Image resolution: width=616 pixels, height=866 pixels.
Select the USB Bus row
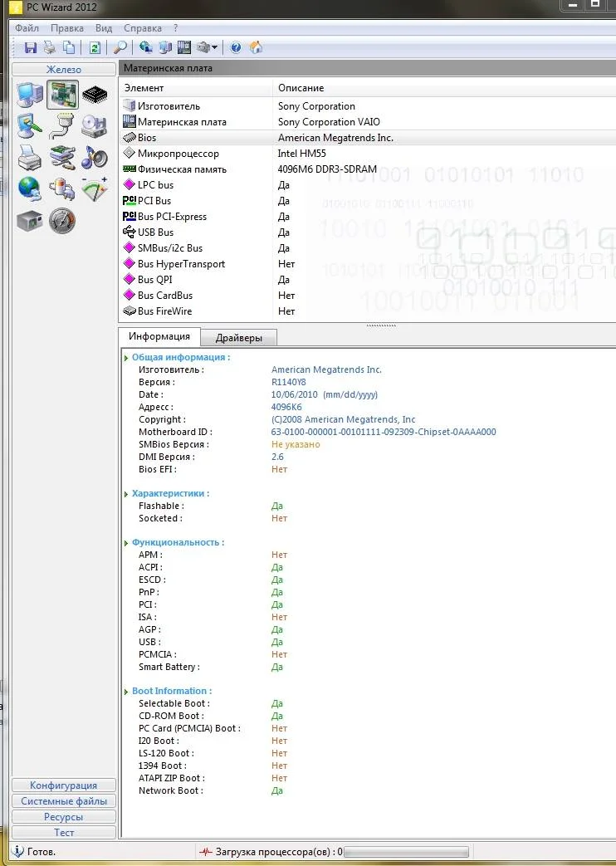[368, 232]
